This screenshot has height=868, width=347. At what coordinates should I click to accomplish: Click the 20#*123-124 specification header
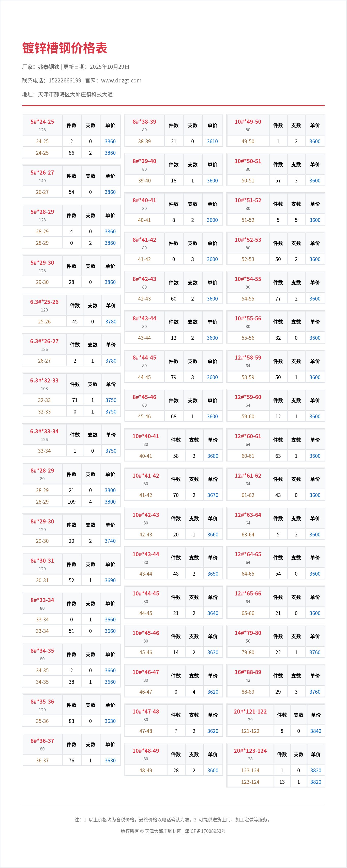[x=250, y=751]
